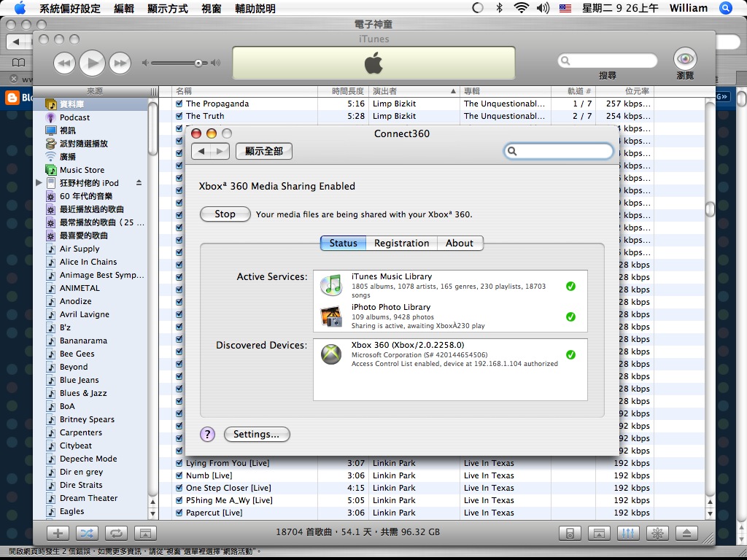Click the eject disc button in iTunes
This screenshot has height=560, width=747.
click(x=686, y=533)
